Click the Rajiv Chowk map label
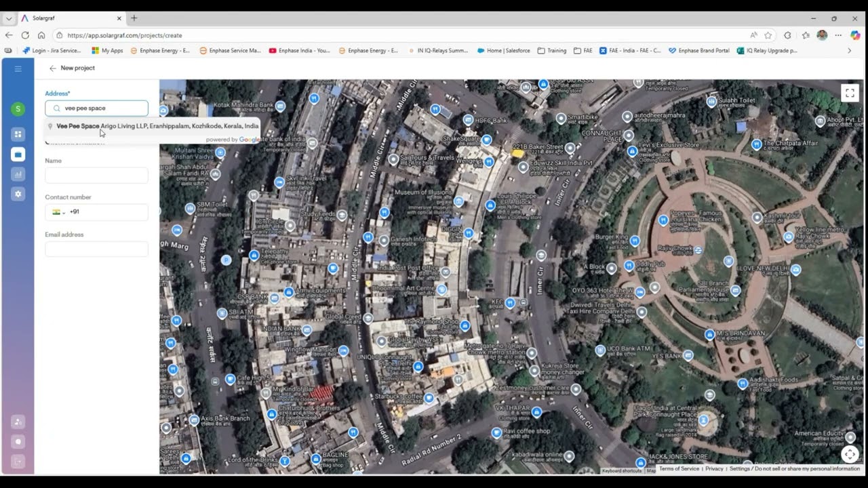The image size is (868, 488). 673,249
